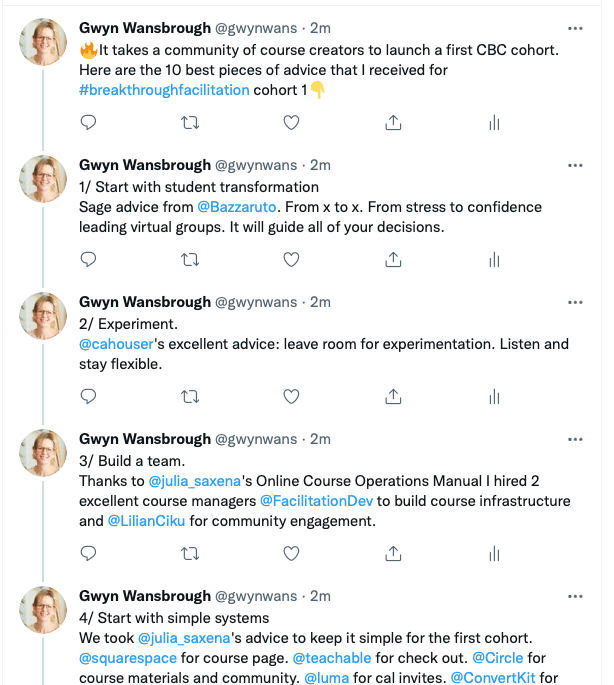This screenshot has height=685, width=614.
Task: Reply to the '3/ Build a team' tweet
Action: click(x=88, y=554)
